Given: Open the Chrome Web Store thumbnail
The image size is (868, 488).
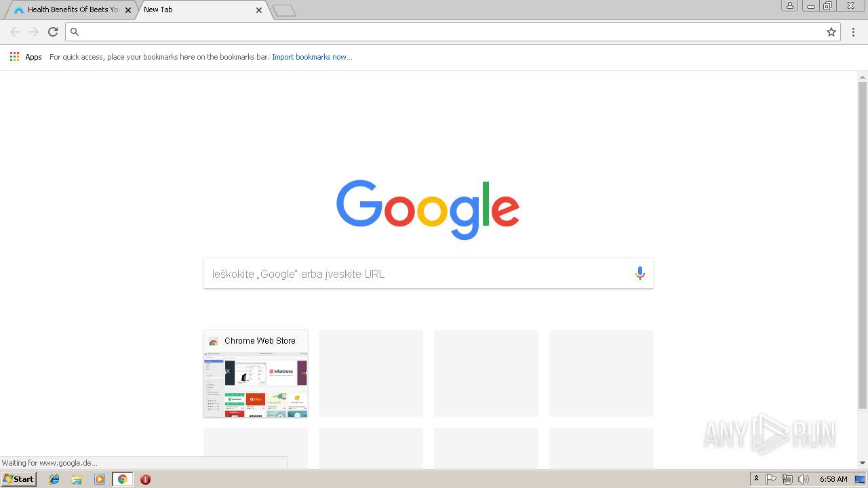Looking at the screenshot, I should [x=256, y=373].
